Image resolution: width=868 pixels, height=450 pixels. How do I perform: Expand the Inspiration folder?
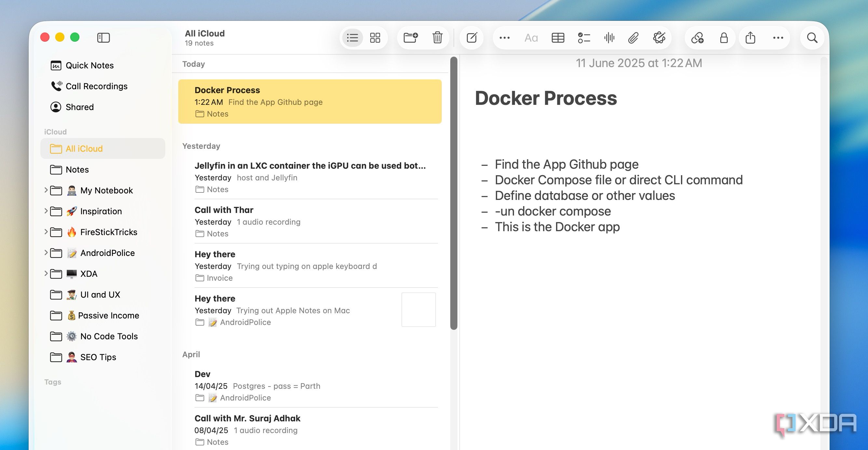(46, 211)
